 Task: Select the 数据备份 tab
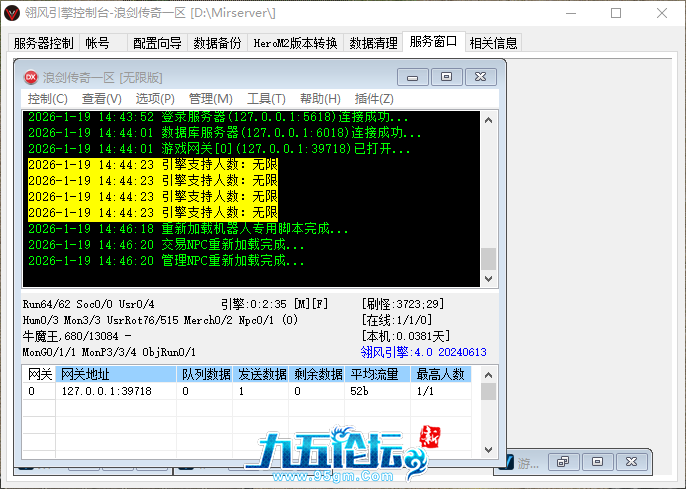(x=217, y=43)
